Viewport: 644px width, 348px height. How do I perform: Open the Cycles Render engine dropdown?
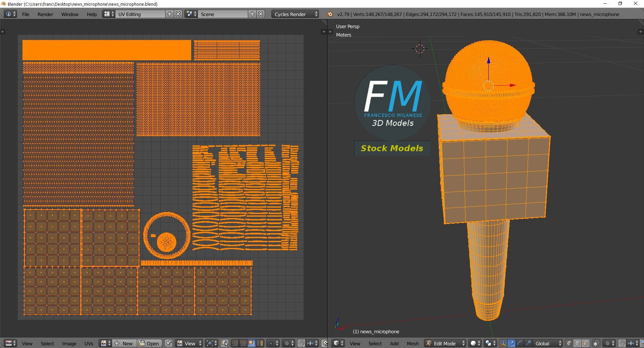pos(295,14)
